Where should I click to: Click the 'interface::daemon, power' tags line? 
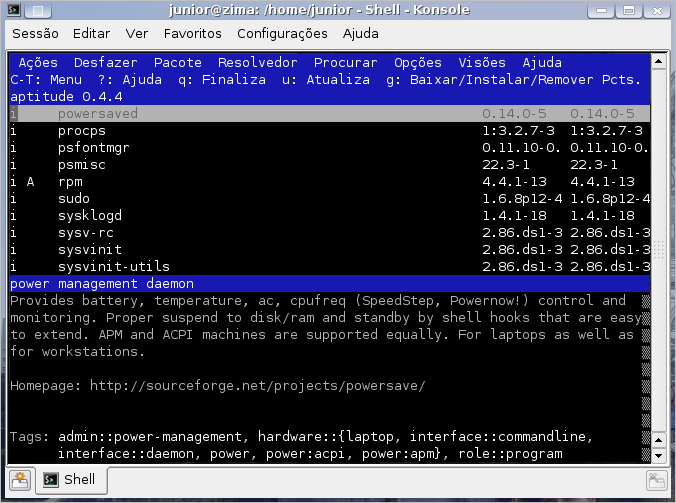click(x=310, y=453)
